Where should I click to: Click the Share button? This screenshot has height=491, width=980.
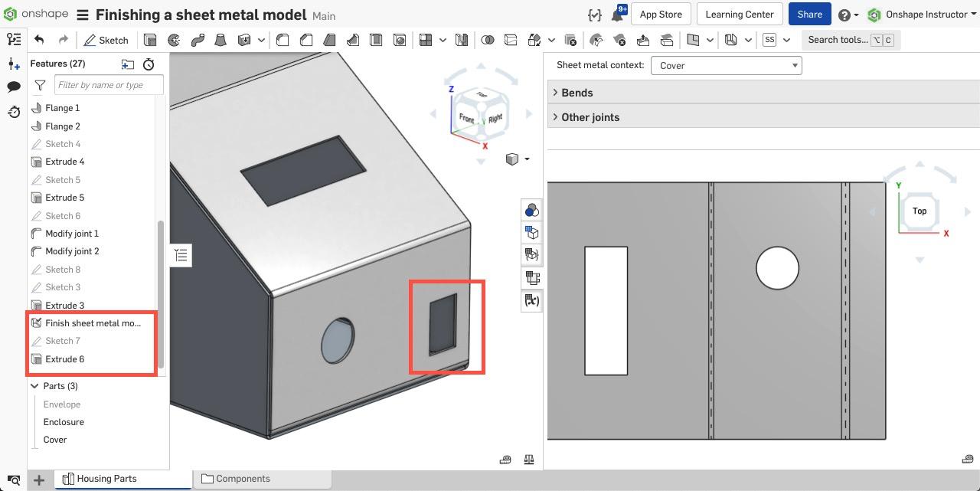point(808,14)
